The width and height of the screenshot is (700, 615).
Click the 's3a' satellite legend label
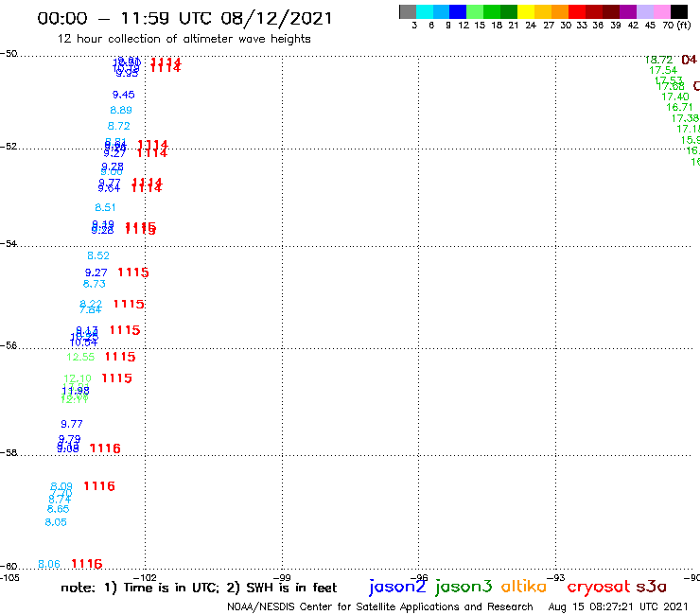[651, 587]
